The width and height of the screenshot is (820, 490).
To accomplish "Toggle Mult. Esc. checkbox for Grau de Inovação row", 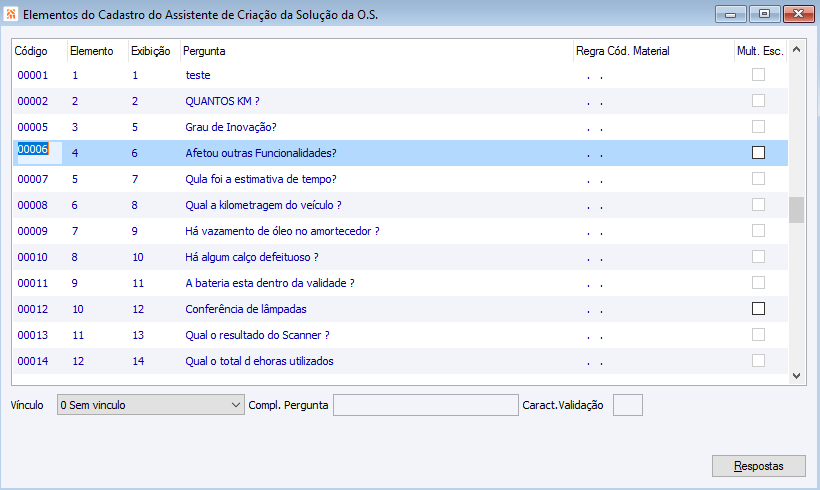I will pos(758,127).
